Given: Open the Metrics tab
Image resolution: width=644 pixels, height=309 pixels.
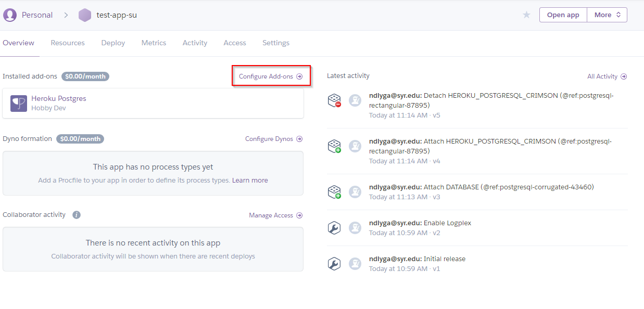Looking at the screenshot, I should point(154,43).
